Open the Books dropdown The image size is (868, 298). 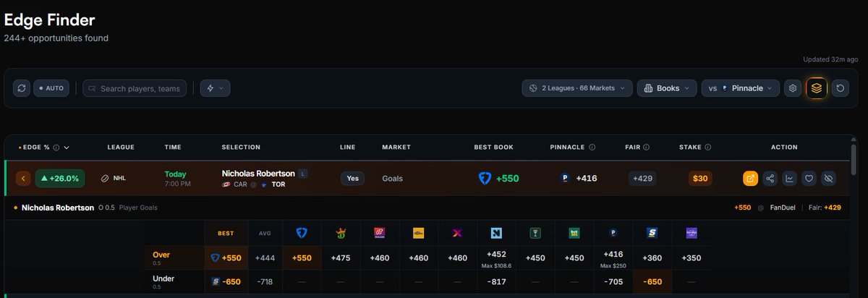(x=667, y=88)
